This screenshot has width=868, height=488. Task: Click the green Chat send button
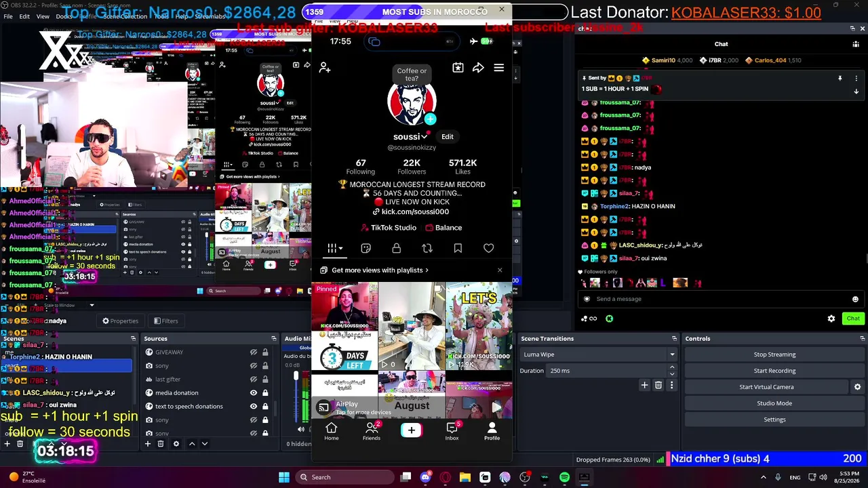pos(853,319)
